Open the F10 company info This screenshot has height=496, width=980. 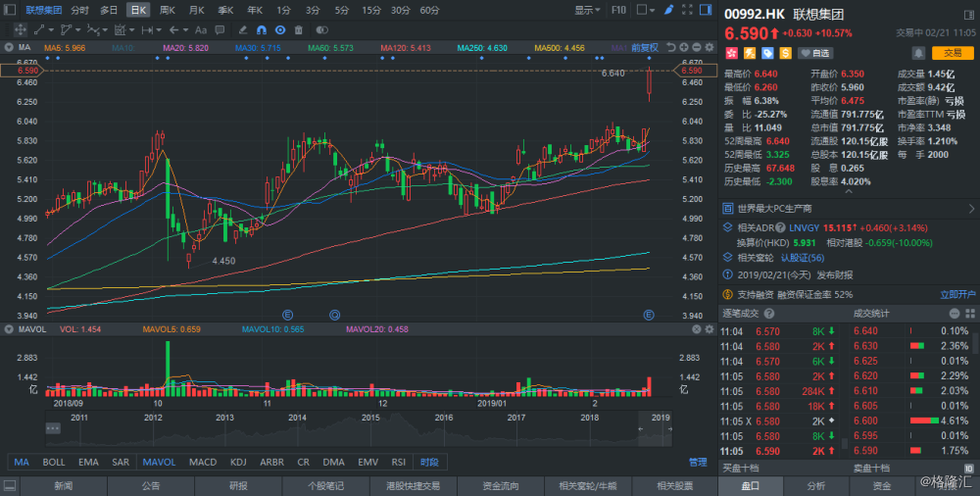(618, 10)
